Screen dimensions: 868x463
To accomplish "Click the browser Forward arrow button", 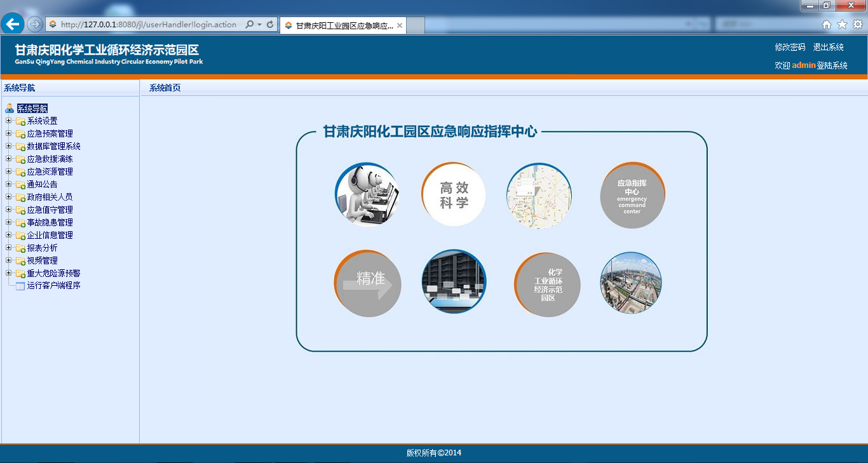I will click(x=35, y=24).
